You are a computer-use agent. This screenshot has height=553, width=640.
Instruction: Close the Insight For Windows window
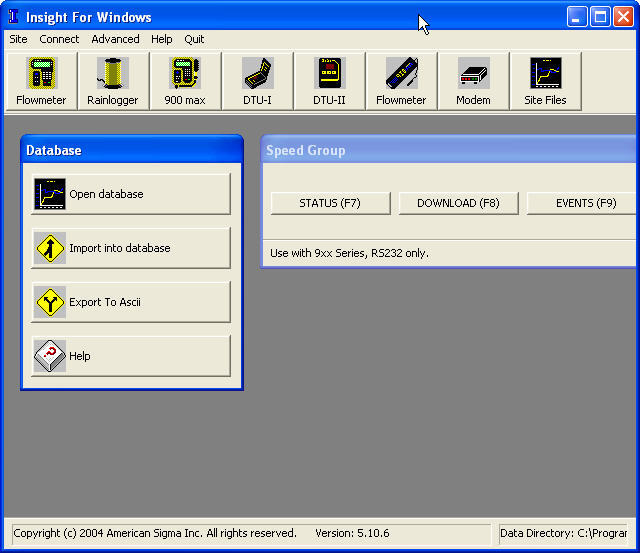[623, 17]
